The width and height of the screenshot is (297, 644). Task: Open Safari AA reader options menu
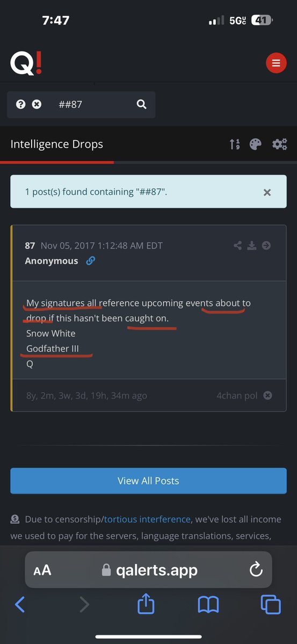pyautogui.click(x=42, y=570)
